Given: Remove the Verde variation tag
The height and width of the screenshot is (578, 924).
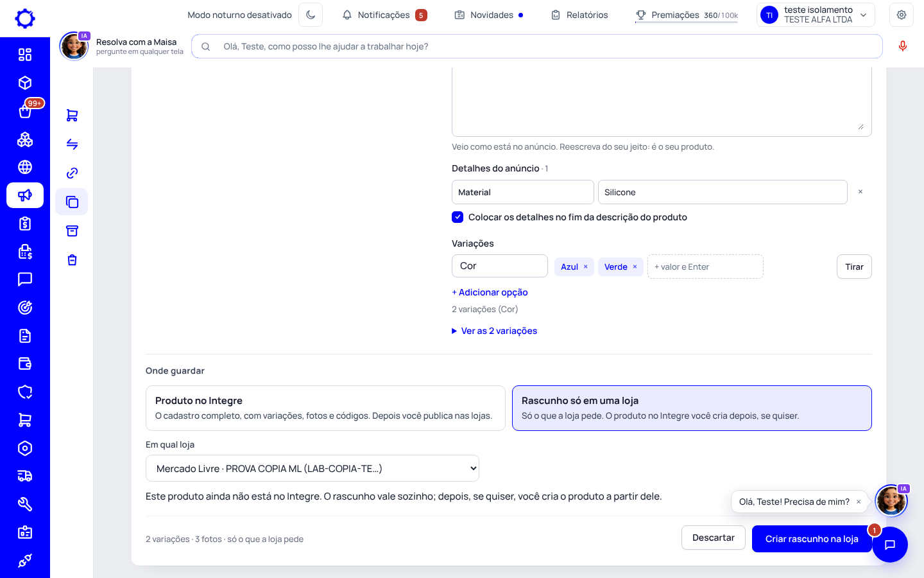Looking at the screenshot, I should [635, 267].
